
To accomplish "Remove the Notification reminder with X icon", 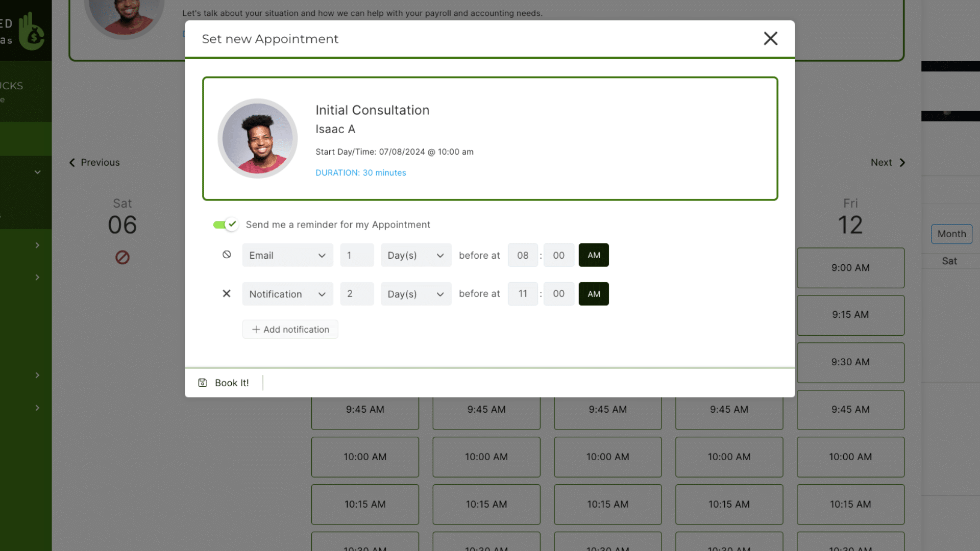I will pos(227,293).
